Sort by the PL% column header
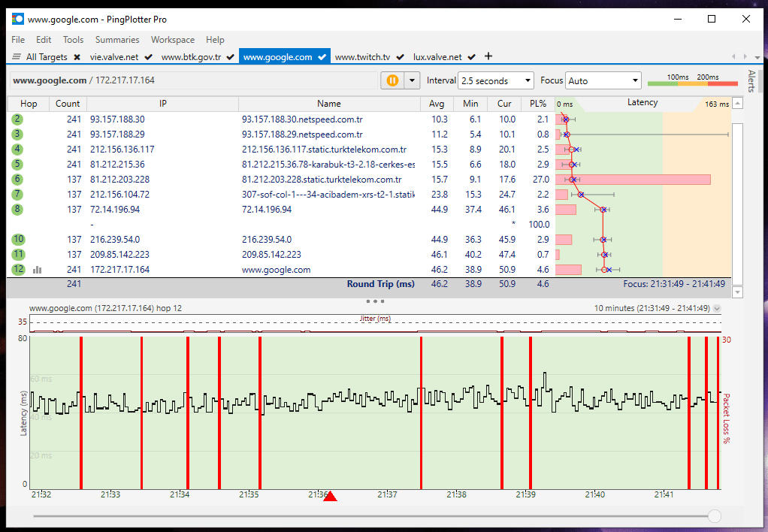768x532 pixels. click(x=537, y=104)
